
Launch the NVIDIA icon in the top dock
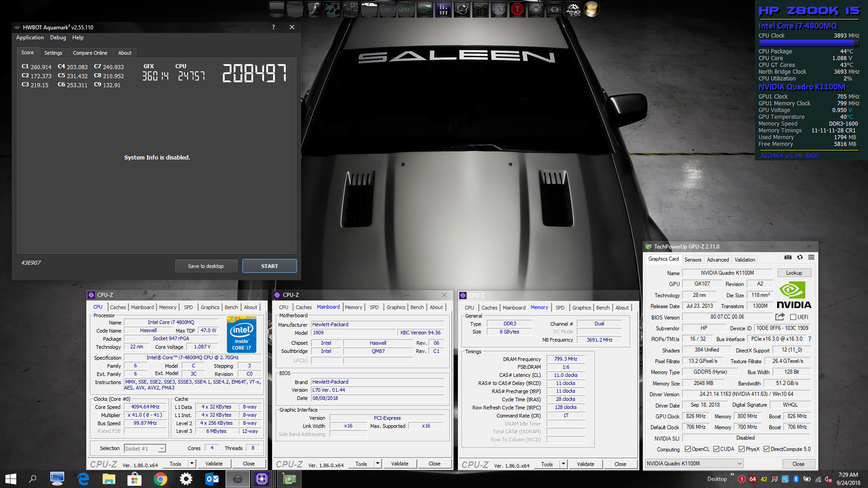(425, 9)
